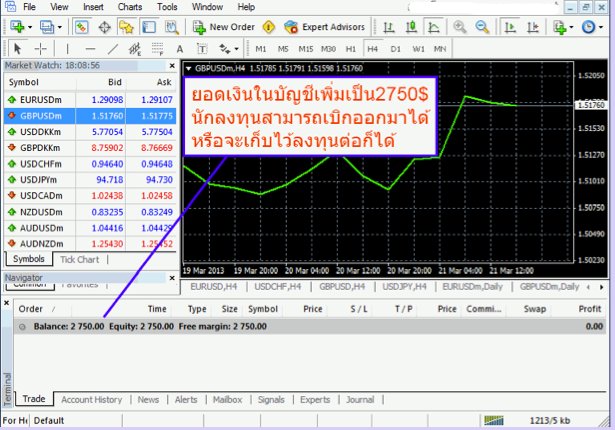Viewport: 615px width, 430px height.
Task: Open the Charts menu
Action: (130, 7)
